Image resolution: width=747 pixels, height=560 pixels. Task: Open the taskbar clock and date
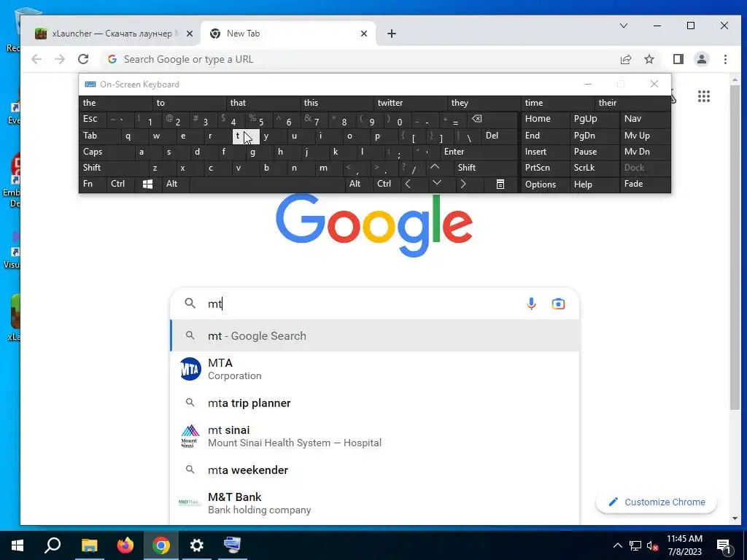(x=684, y=545)
